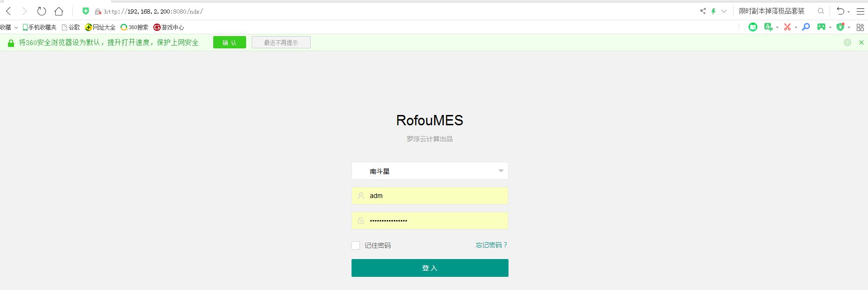Click the browser back arrow

tap(8, 11)
